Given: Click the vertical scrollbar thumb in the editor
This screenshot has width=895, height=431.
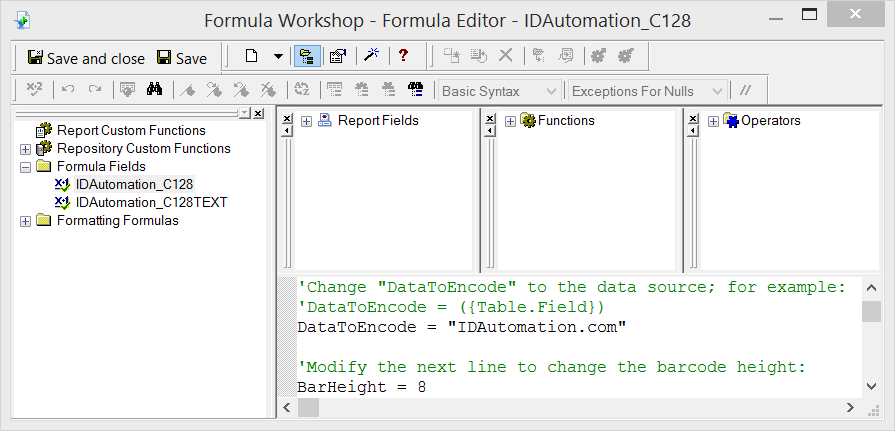Looking at the screenshot, I should pyautogui.click(x=871, y=312).
